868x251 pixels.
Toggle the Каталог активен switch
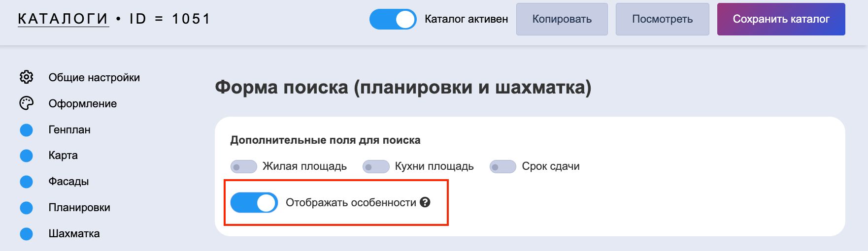pos(393,19)
